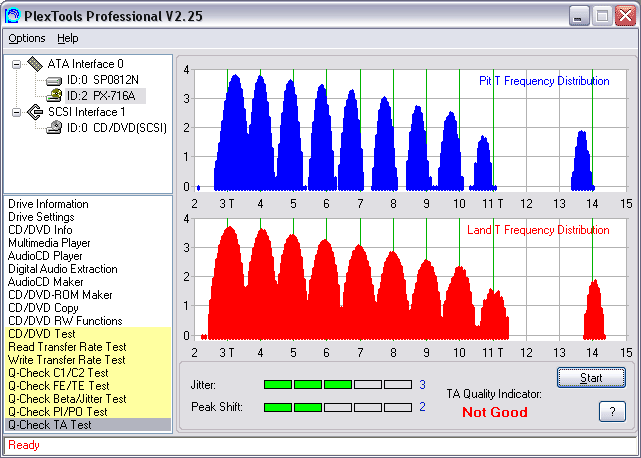Click the Pit T Frequency Distribution label

[x=544, y=81]
